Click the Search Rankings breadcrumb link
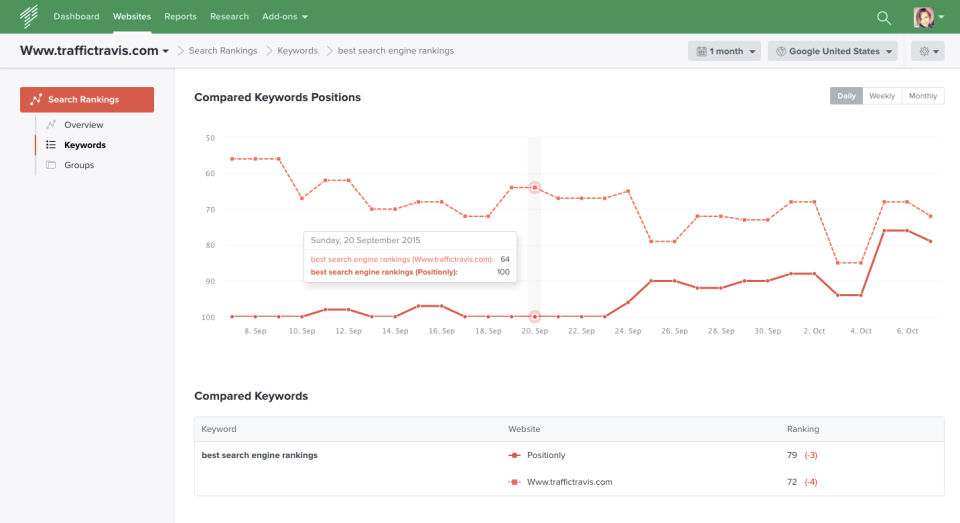The image size is (960, 523). pyautogui.click(x=222, y=51)
